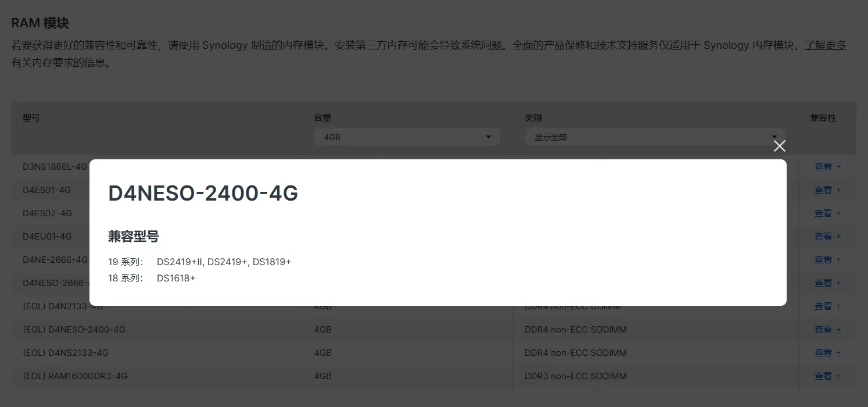Open the 类别 dropdown showing 显示全部
The width and height of the screenshot is (868, 407).
[x=655, y=137]
